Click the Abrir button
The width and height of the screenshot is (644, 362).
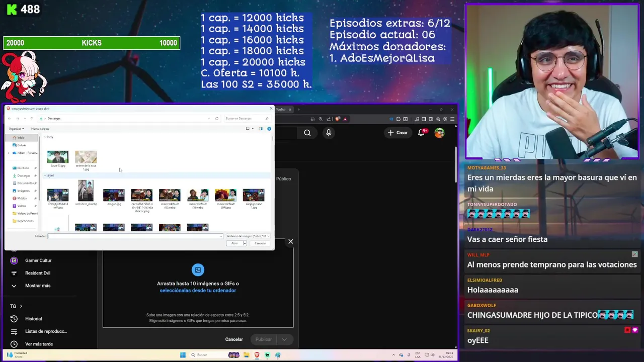234,243
